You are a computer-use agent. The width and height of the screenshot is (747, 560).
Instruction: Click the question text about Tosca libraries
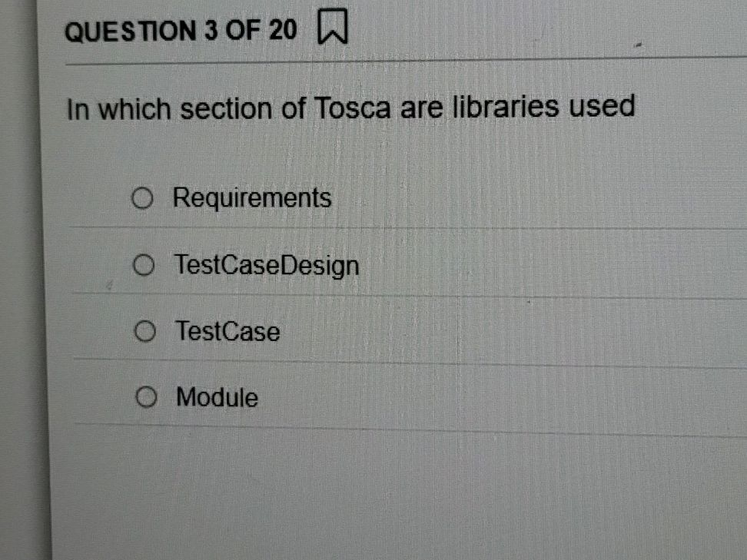tap(351, 108)
